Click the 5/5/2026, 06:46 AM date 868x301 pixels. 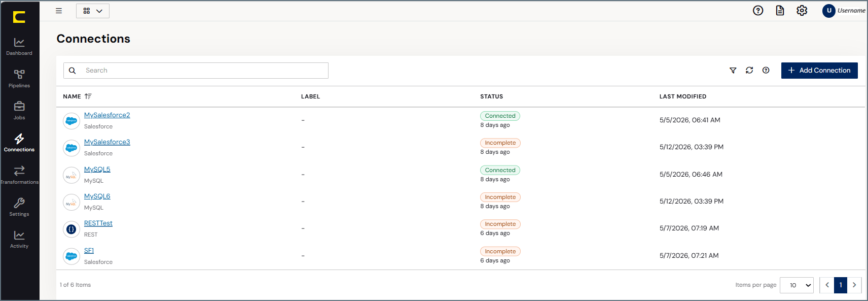point(691,175)
